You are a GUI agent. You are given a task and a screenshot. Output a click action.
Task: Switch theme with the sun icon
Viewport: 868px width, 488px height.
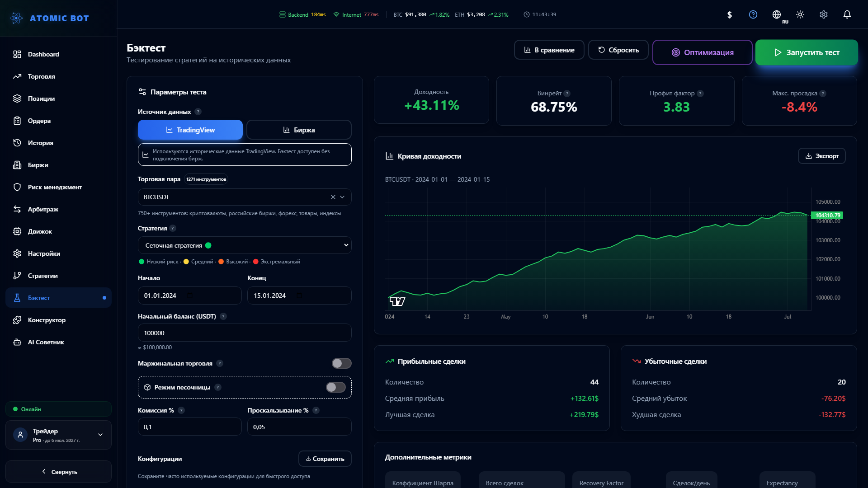pyautogui.click(x=800, y=14)
